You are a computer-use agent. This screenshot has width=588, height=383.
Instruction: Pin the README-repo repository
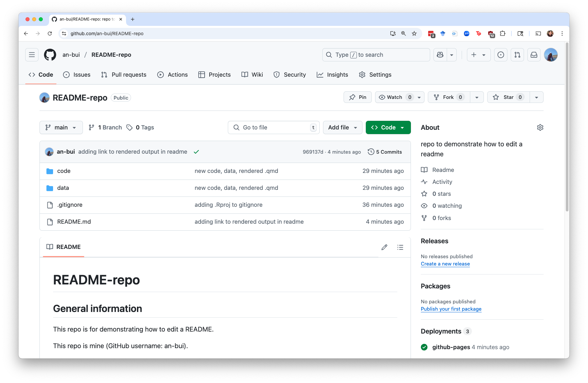(358, 97)
